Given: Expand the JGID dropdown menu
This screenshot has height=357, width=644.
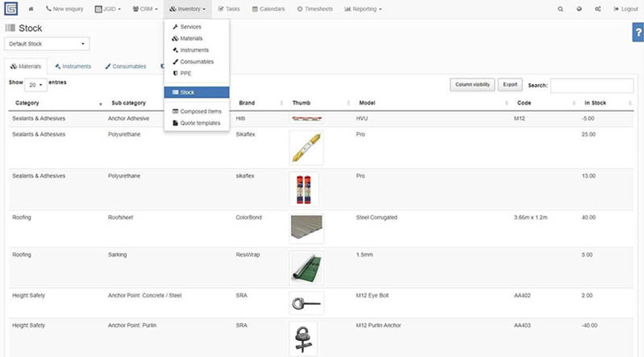Looking at the screenshot, I should (107, 9).
